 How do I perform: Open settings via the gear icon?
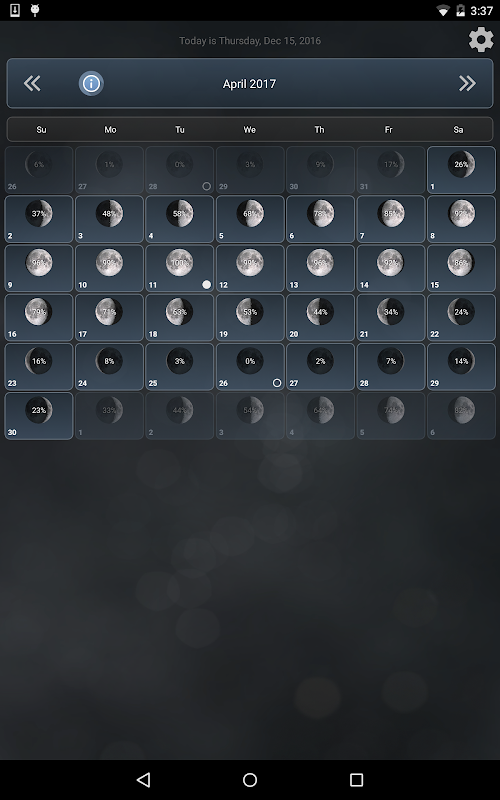pyautogui.click(x=481, y=40)
